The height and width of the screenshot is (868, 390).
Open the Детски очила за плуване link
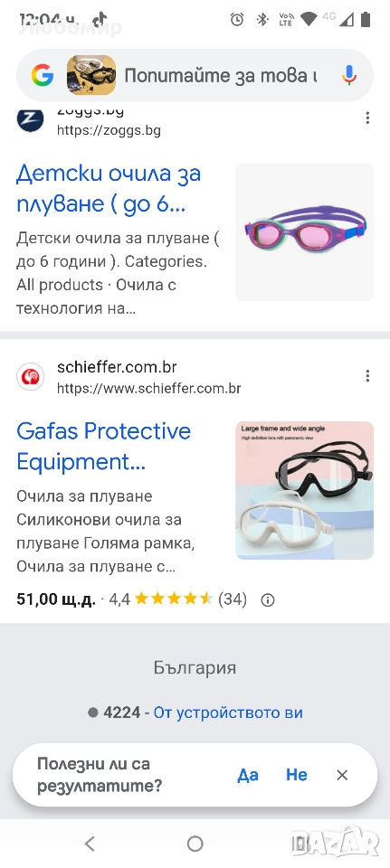point(109,189)
